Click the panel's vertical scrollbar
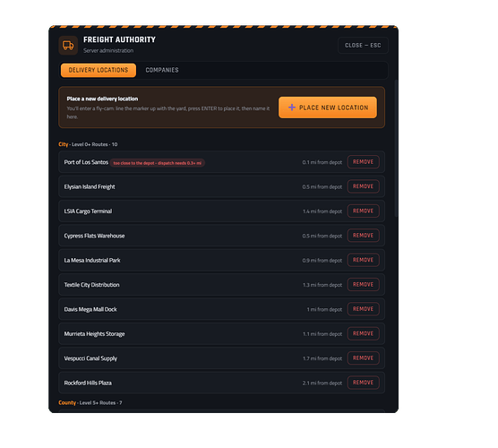 tap(396, 148)
